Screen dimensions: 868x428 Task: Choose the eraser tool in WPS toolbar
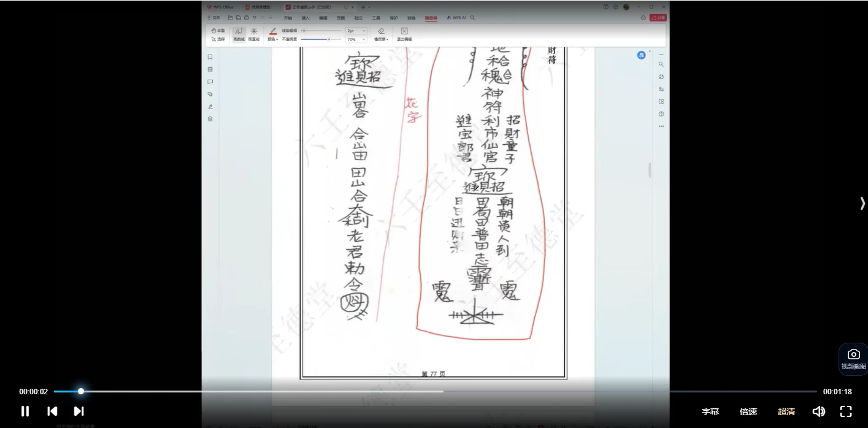[x=381, y=34]
